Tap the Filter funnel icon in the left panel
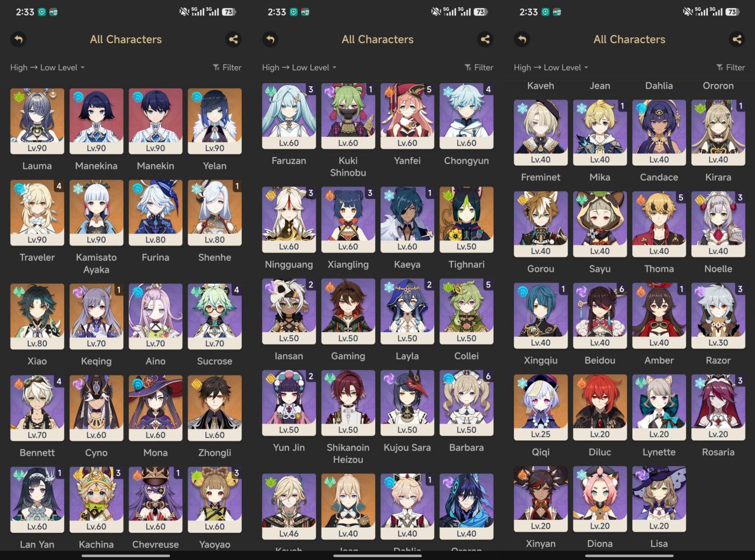Screen dimensions: 755x560 click(216, 67)
